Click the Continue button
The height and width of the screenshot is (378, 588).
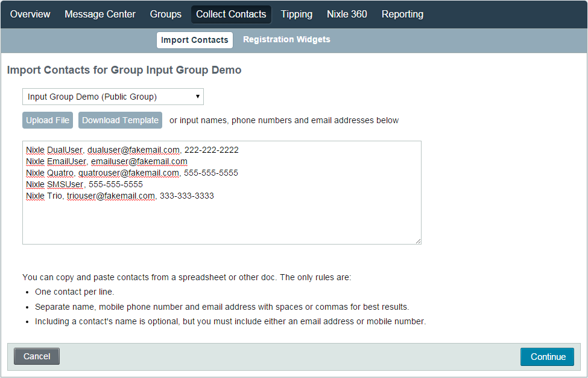pyautogui.click(x=547, y=357)
